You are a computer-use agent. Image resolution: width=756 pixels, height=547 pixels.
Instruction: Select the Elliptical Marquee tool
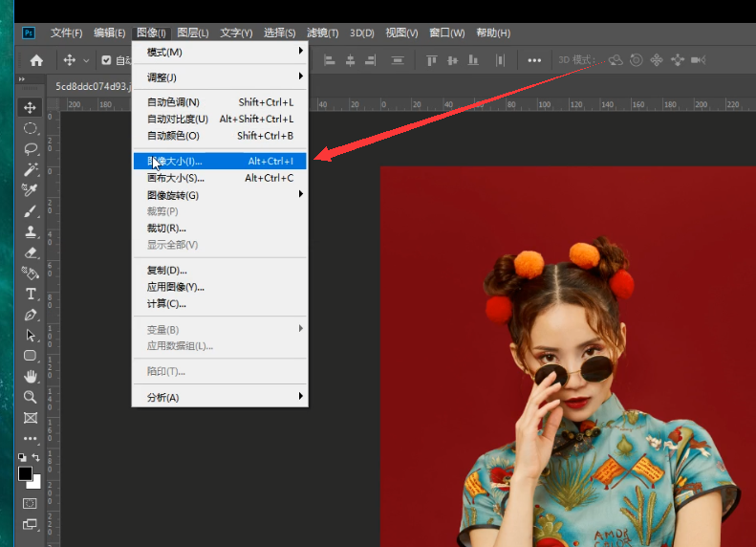30,128
